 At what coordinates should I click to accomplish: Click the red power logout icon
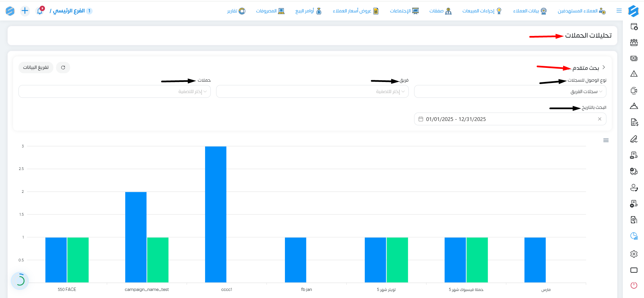coord(634,285)
